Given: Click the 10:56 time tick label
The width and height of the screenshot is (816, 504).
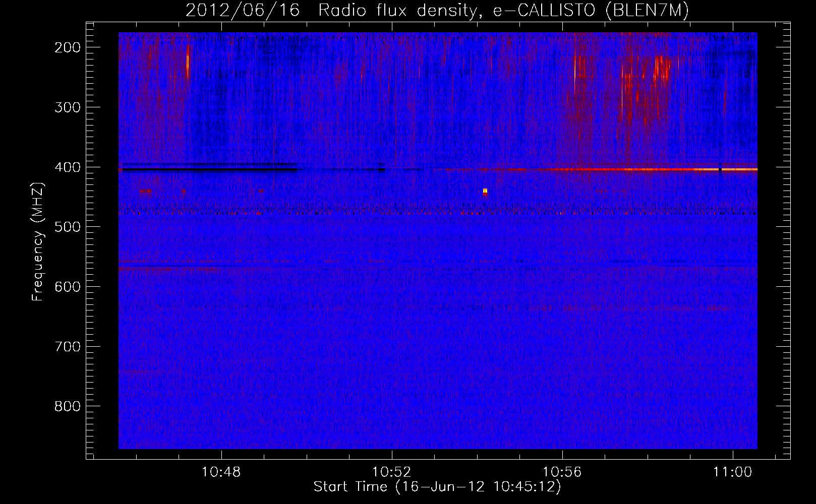Looking at the screenshot, I should point(562,472).
